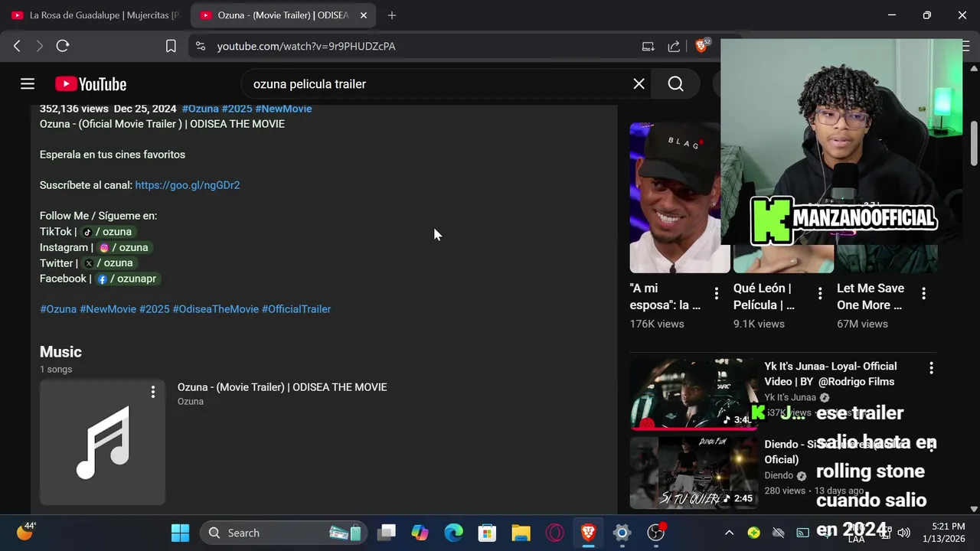Reload the current page
980x551 pixels.
point(63,46)
